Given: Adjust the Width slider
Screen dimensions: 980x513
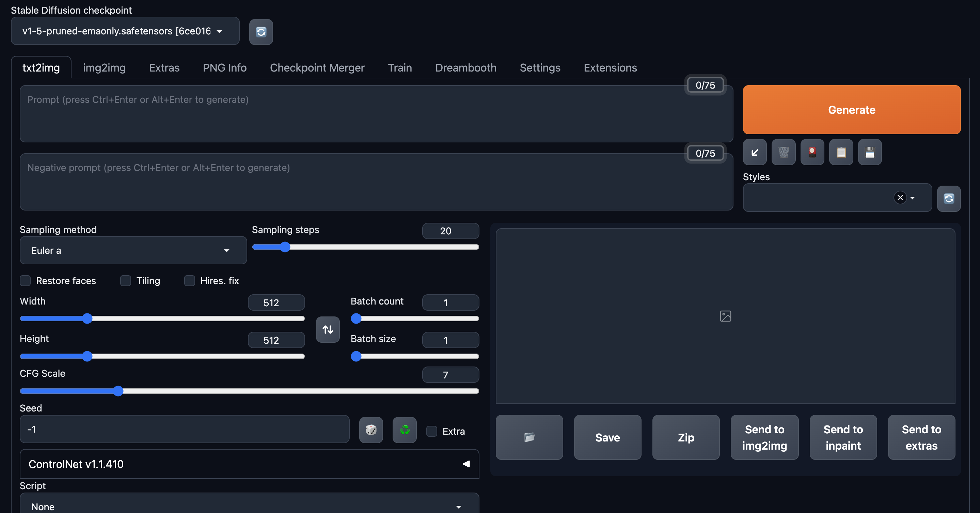Looking at the screenshot, I should [162, 318].
